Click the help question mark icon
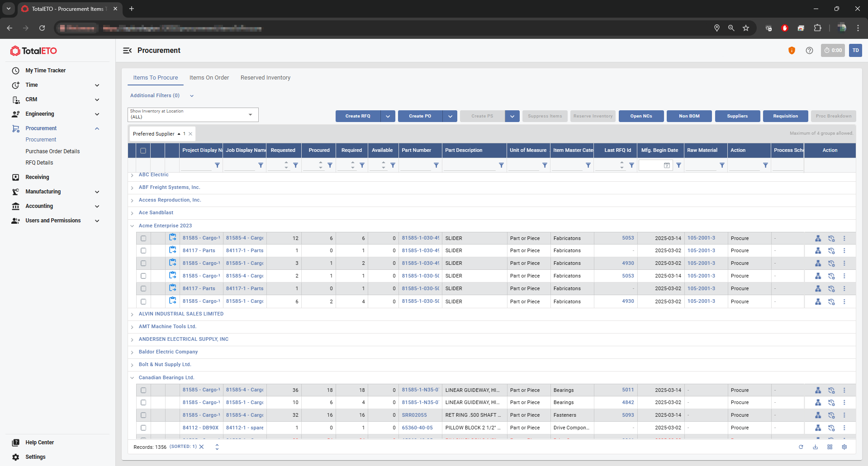 click(x=809, y=51)
